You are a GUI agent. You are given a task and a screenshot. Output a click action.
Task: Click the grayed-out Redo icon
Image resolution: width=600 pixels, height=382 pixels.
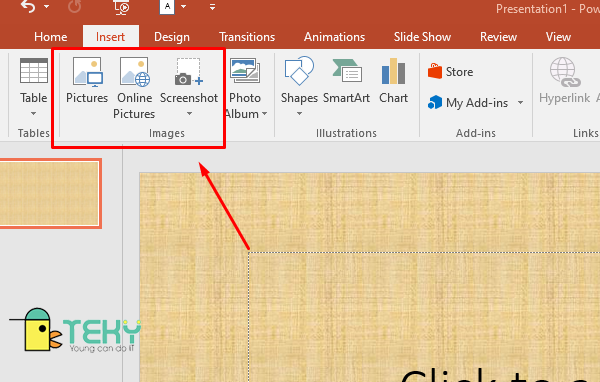click(74, 7)
